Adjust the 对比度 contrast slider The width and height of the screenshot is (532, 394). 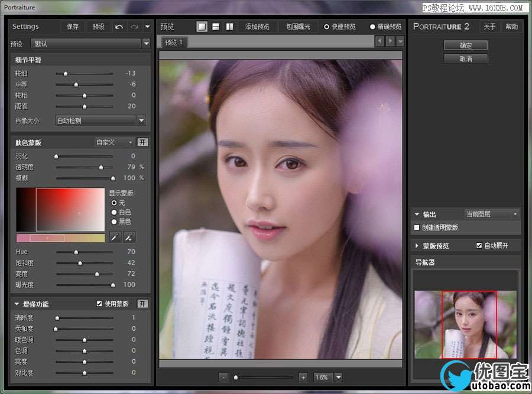pyautogui.click(x=85, y=373)
